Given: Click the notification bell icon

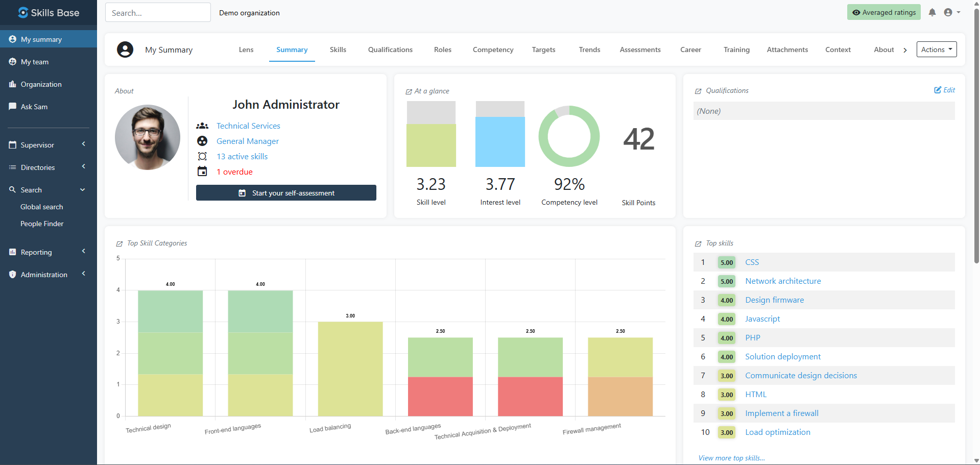Looking at the screenshot, I should pyautogui.click(x=932, y=12).
